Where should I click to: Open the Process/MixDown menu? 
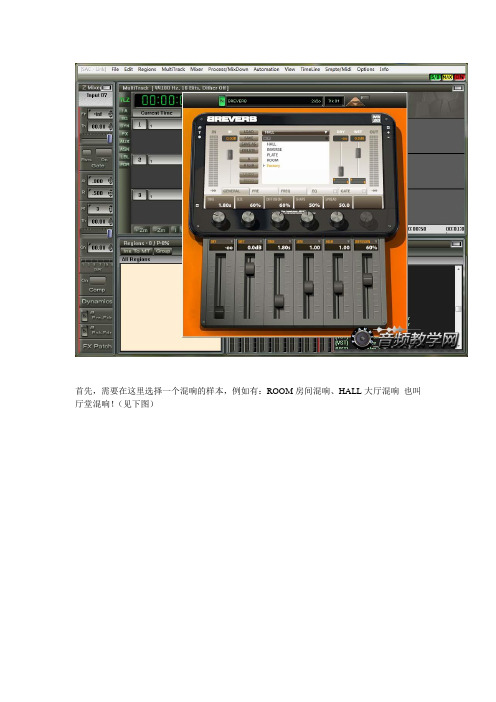[x=228, y=69]
